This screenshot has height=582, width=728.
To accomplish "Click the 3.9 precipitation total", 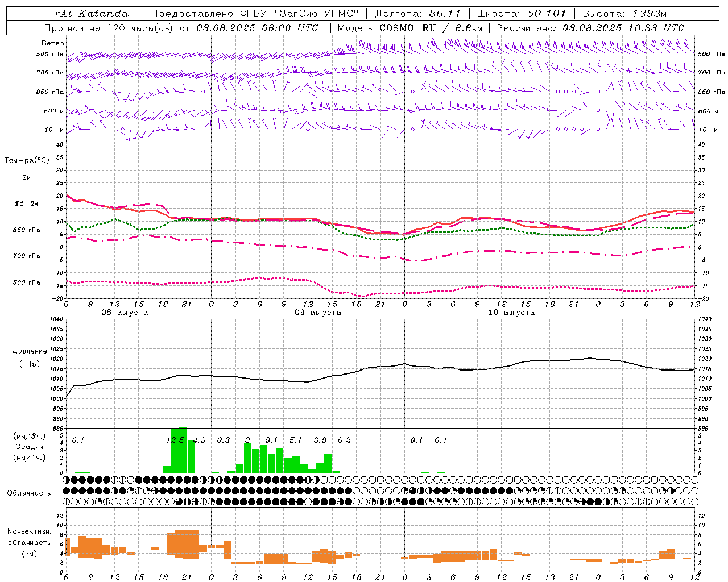I will coord(320,440).
